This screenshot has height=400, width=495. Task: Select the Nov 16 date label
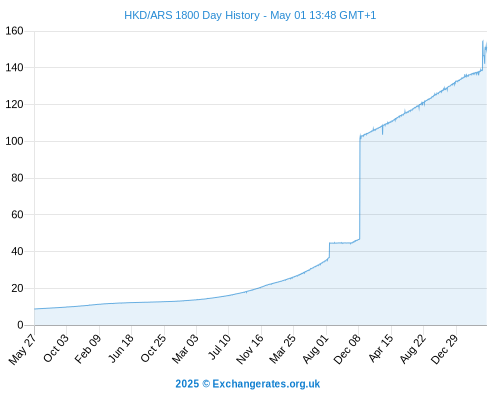pos(250,349)
